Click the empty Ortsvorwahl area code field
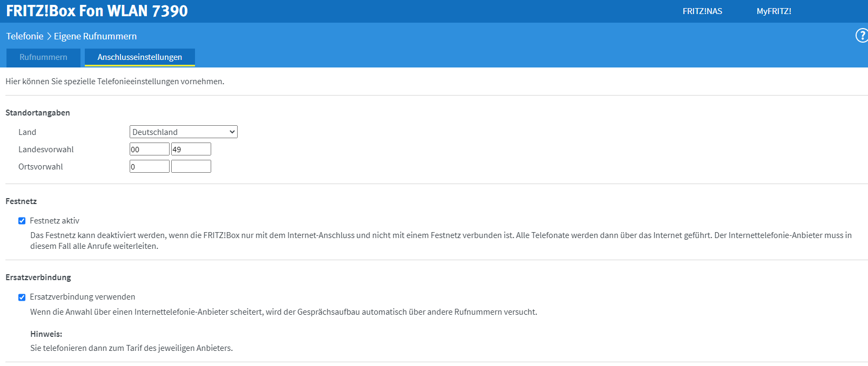The image size is (868, 366). click(191, 166)
